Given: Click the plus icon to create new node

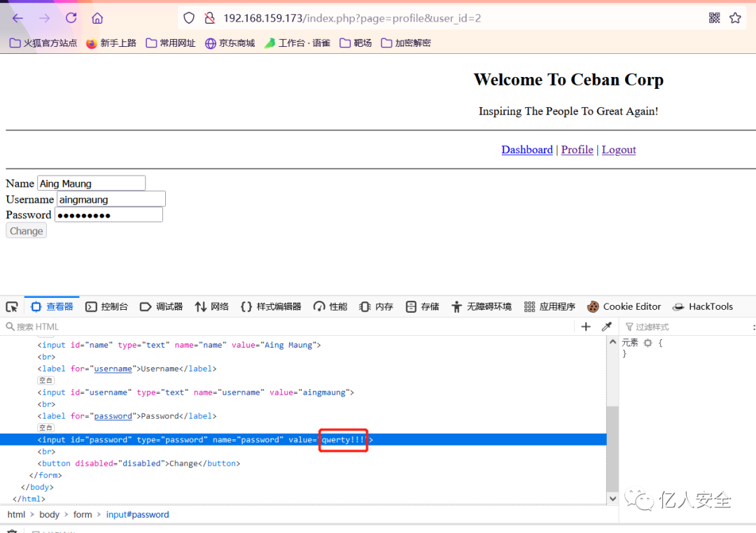Looking at the screenshot, I should click(x=586, y=327).
